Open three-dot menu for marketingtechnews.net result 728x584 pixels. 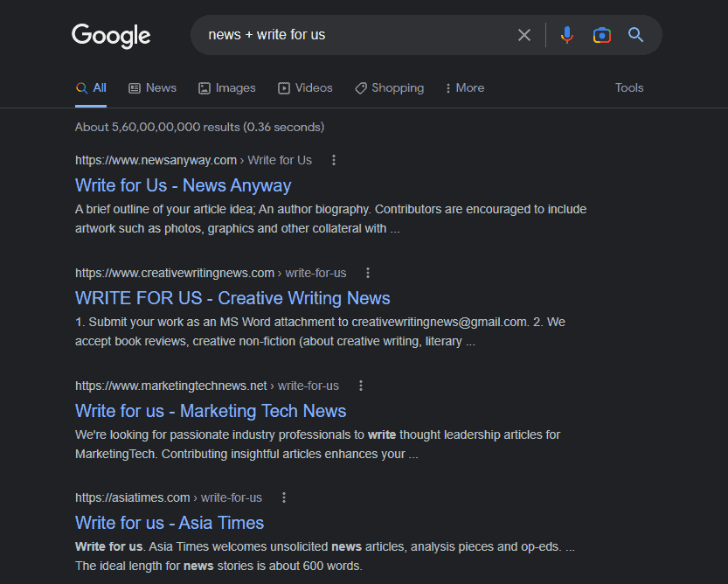tap(361, 386)
